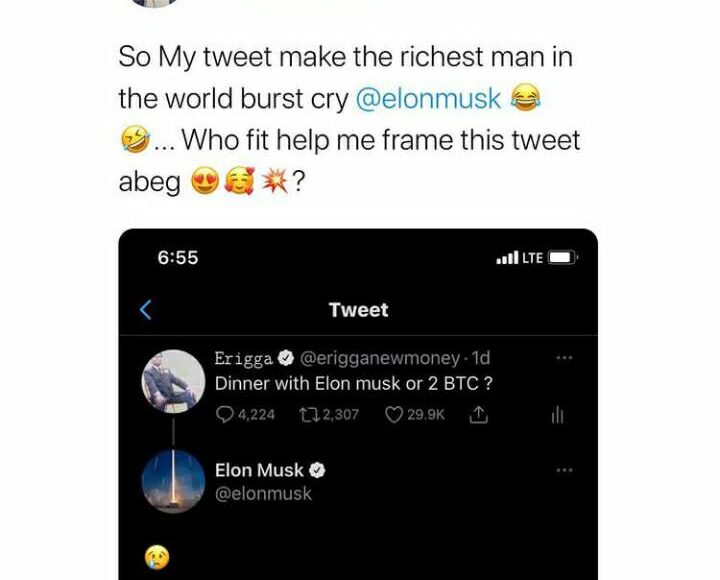The image size is (720, 580).
Task: Tap the back chevron beside Tweet header
Action: [145, 310]
